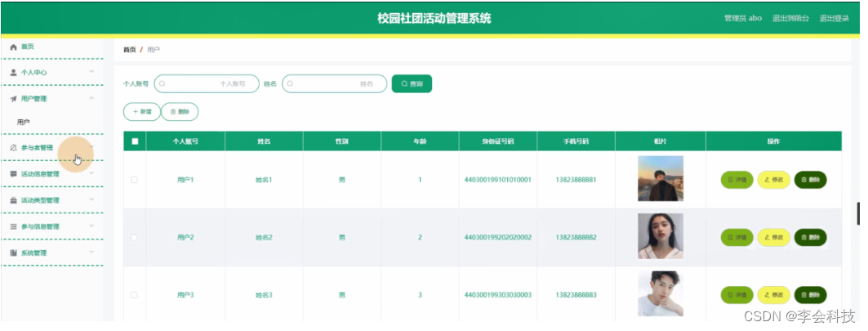This screenshot has height=331, width=868.
Task: Click ID number 440300199303030003
Action: 497,295
